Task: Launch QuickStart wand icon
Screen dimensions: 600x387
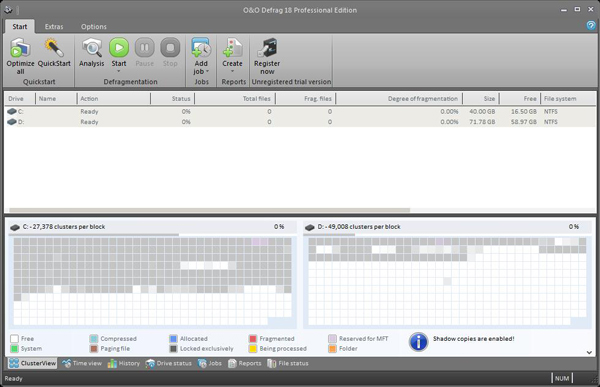Action: pyautogui.click(x=54, y=47)
